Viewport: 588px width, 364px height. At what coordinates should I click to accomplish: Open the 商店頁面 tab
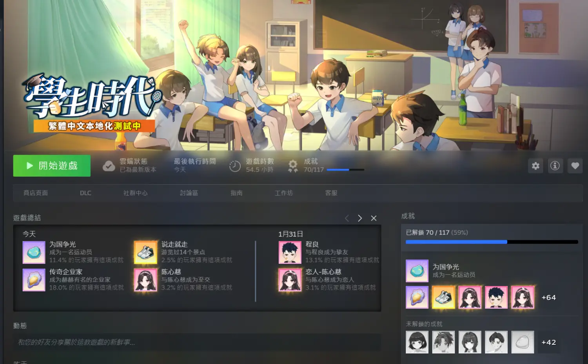(x=36, y=193)
